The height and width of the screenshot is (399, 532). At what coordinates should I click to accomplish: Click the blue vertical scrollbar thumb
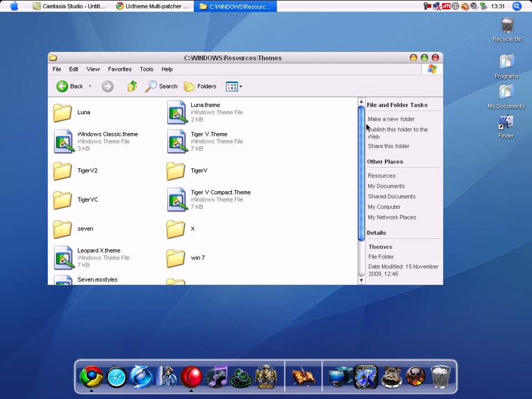[361, 173]
